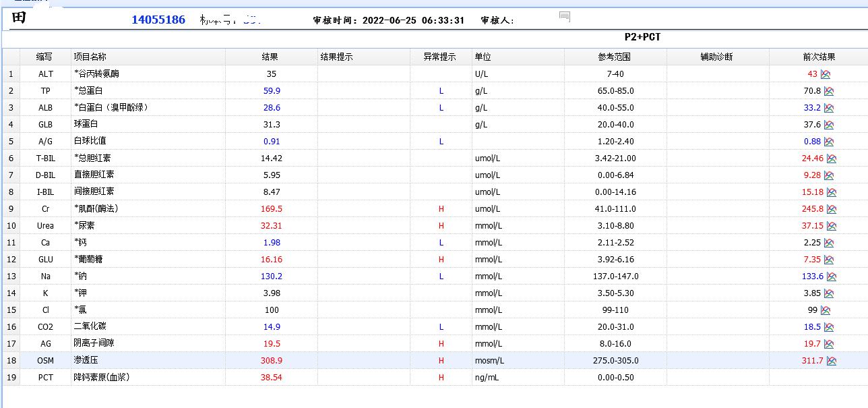Click the H abnormal flag in PCT row
This screenshot has width=868, height=408.
click(441, 378)
